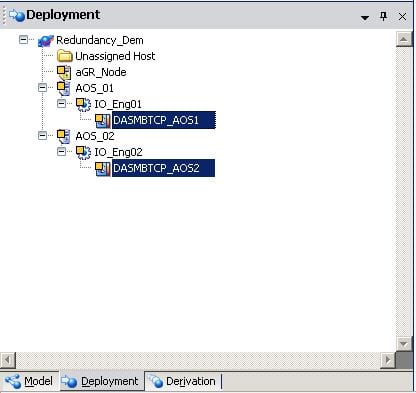The height and width of the screenshot is (393, 416).
Task: Switch to the Model tab
Action: [29, 381]
